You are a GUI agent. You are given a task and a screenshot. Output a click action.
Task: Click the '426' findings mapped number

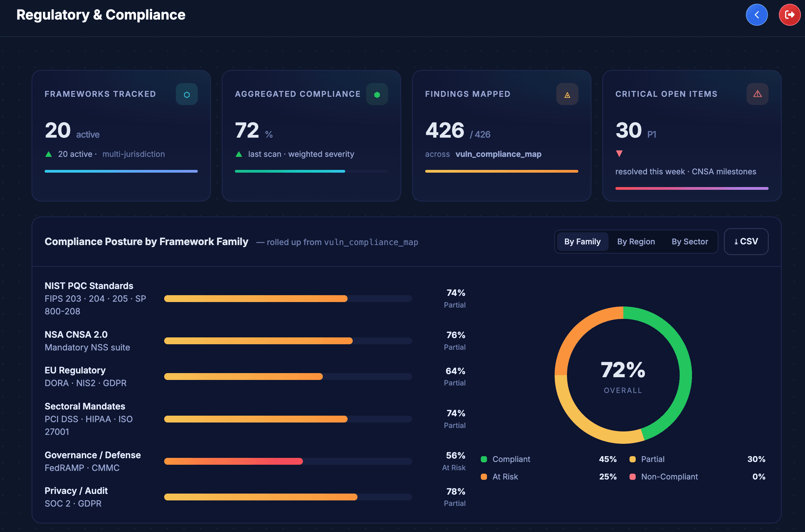(x=445, y=130)
